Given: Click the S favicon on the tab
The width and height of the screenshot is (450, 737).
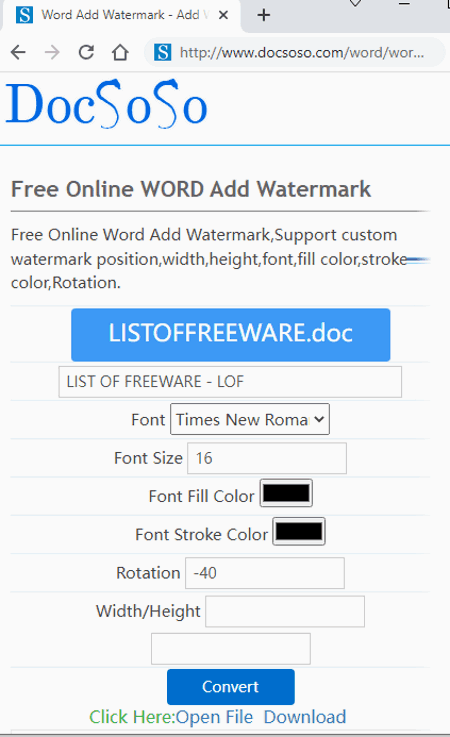Looking at the screenshot, I should (x=24, y=15).
